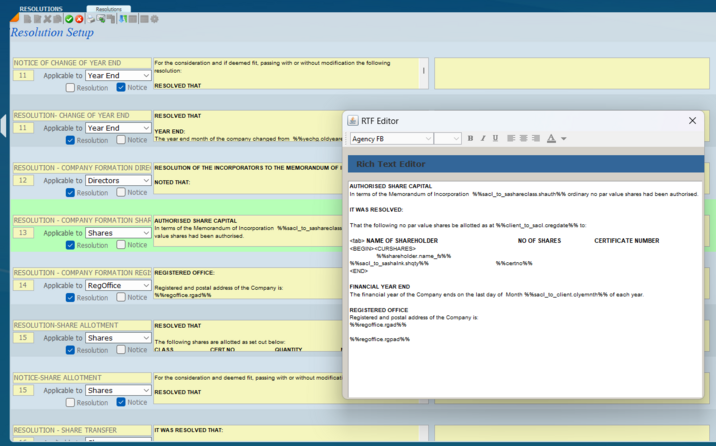Screen dimensions: 716x446
Task: Center align text in RTF Editor
Action: (x=523, y=139)
